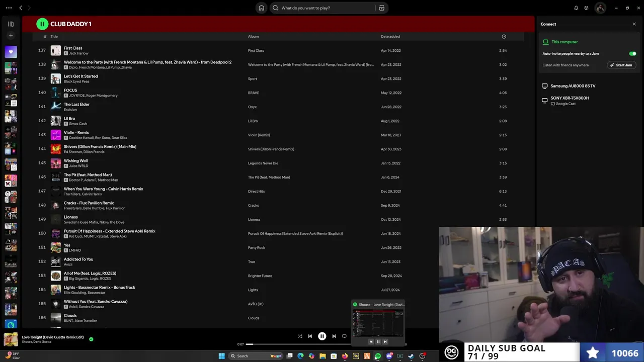Toggle repeat in the playback bar

pos(344,336)
